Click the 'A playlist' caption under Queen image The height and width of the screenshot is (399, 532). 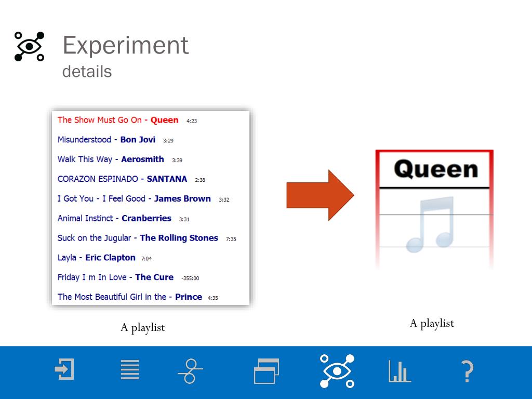(432, 324)
